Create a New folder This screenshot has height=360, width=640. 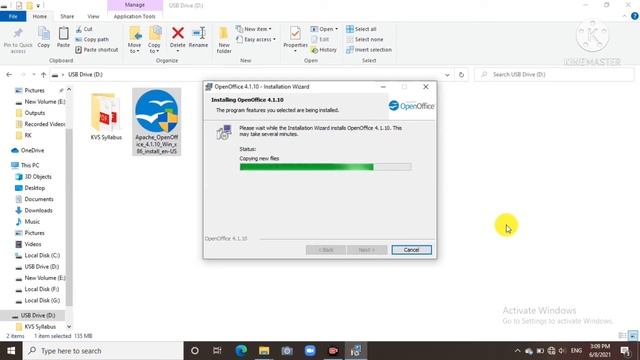pos(224,40)
